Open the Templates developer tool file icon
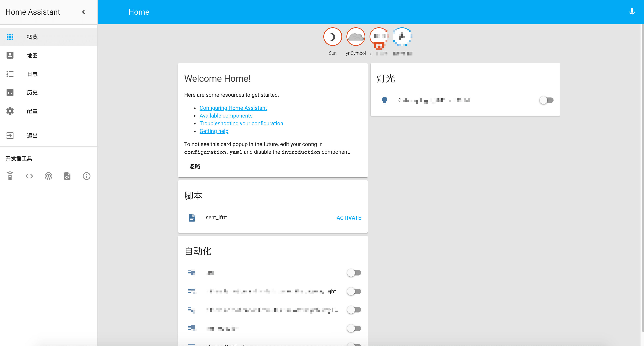 pyautogui.click(x=67, y=176)
